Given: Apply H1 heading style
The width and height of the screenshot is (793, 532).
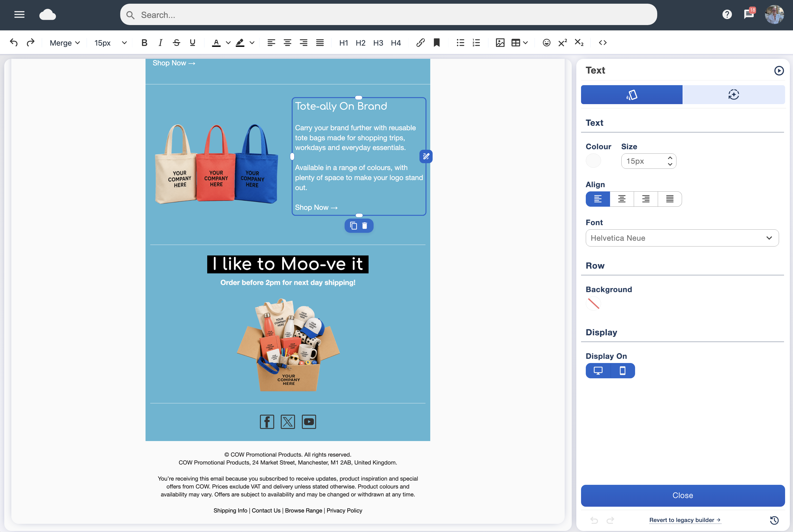Looking at the screenshot, I should tap(344, 43).
